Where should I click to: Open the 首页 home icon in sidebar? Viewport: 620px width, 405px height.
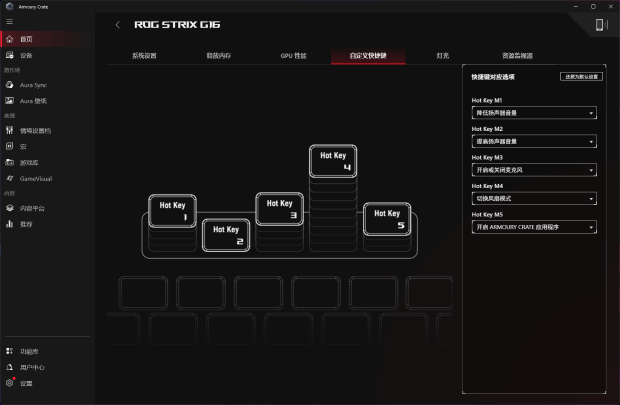pyautogui.click(x=9, y=39)
